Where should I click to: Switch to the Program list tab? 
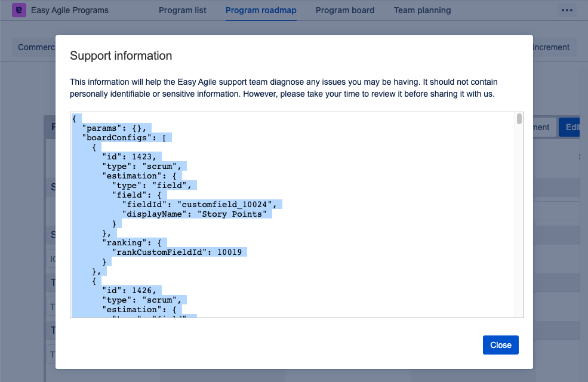(182, 10)
